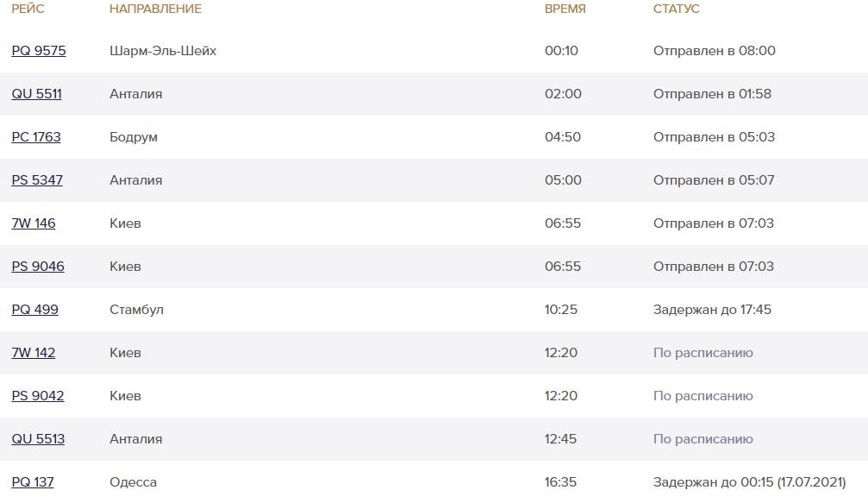Select the 'Отправлен в 01:58' status
The width and height of the screenshot is (868, 503).
pyautogui.click(x=712, y=94)
